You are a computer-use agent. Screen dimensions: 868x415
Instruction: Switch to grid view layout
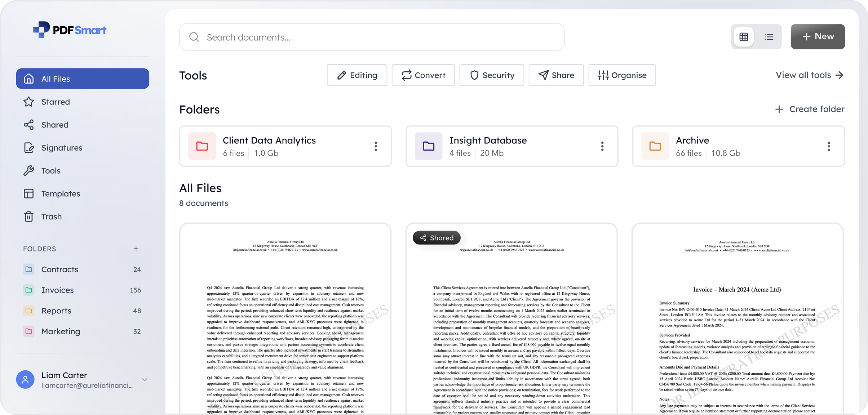coord(743,37)
